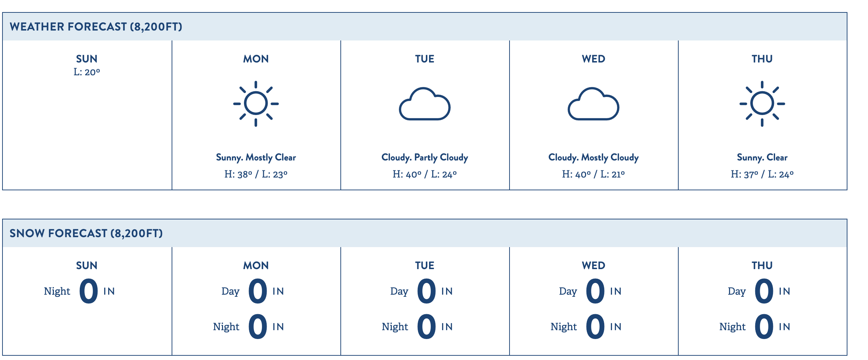Click Tuesday Night snow amount value

click(427, 327)
